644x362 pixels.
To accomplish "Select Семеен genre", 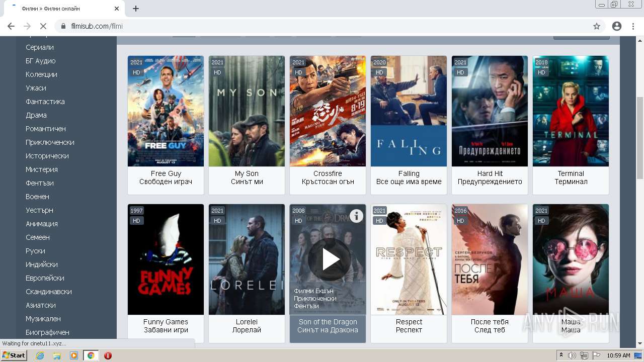I will 38,237.
